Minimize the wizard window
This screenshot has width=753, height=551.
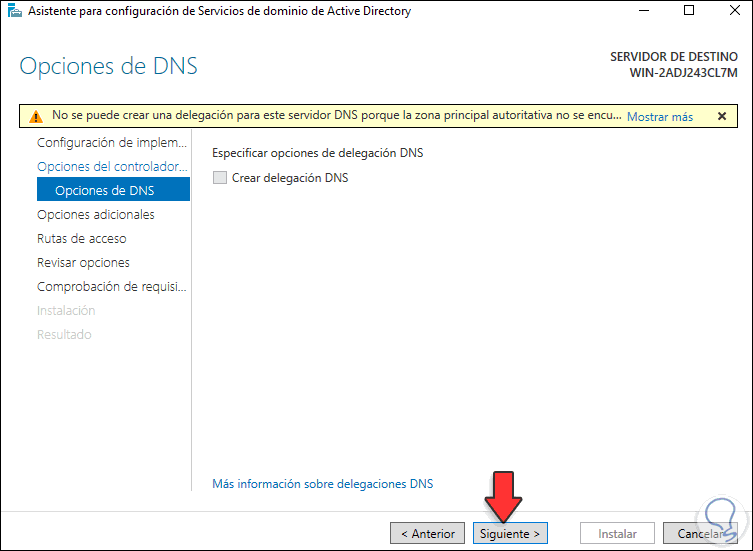tap(644, 11)
